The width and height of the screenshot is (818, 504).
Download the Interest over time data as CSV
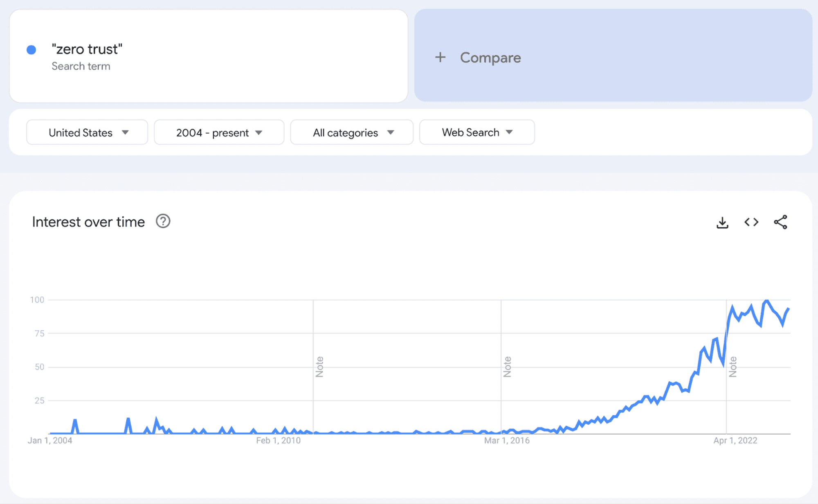723,222
